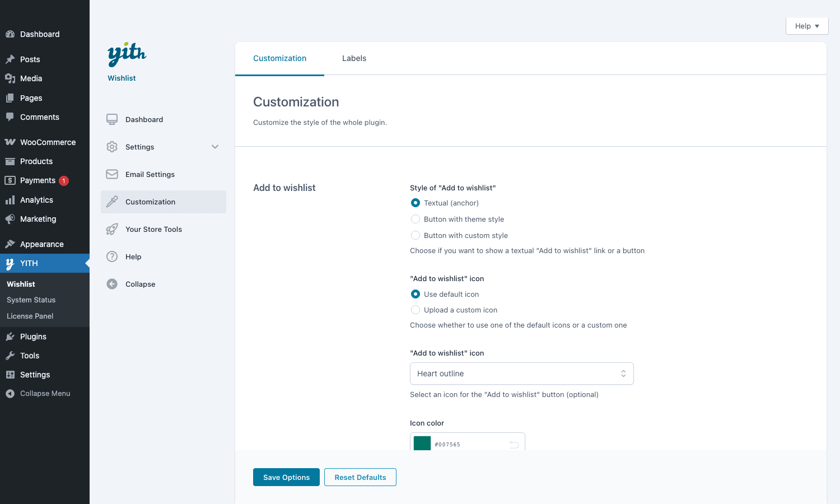The width and height of the screenshot is (840, 504).
Task: Open Email Settings in YITH panel
Action: (164, 174)
